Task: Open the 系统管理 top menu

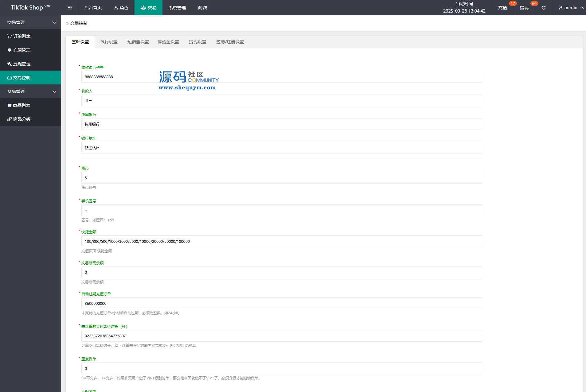Action: point(177,8)
